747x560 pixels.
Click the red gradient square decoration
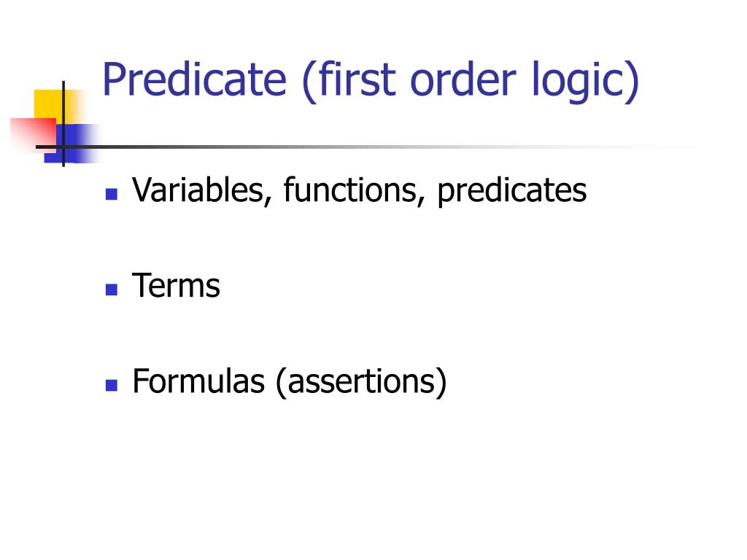32,134
